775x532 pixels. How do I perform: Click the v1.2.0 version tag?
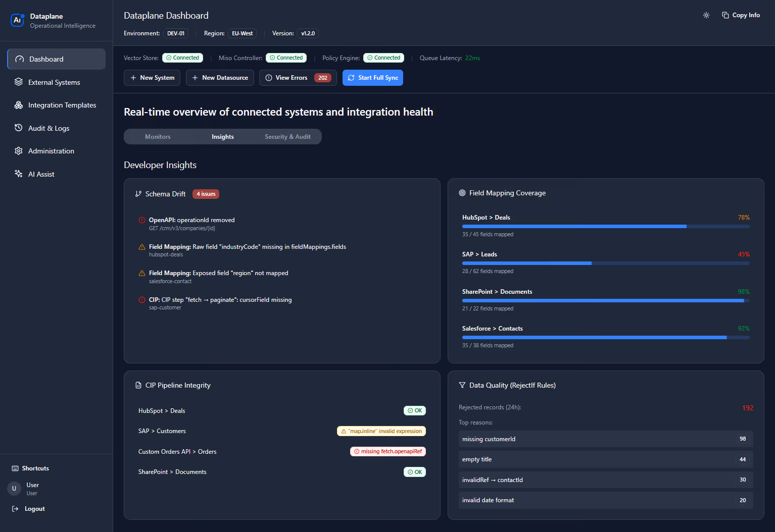[308, 33]
